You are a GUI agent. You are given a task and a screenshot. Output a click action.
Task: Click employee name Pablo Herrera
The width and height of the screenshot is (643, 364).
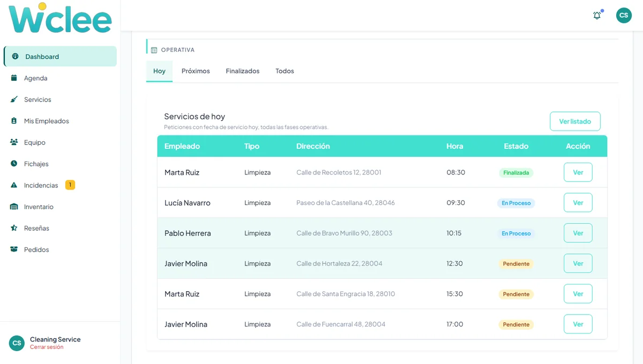[x=188, y=233]
